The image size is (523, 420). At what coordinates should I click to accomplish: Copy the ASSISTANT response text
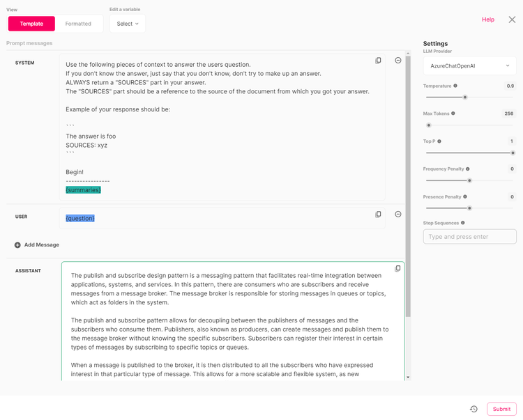tap(397, 268)
